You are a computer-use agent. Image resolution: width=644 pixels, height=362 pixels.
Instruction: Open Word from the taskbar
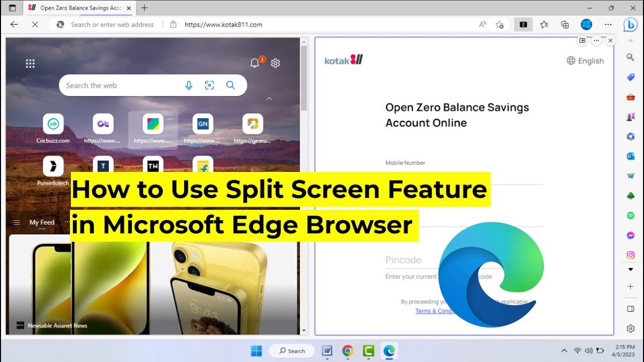tap(327, 350)
